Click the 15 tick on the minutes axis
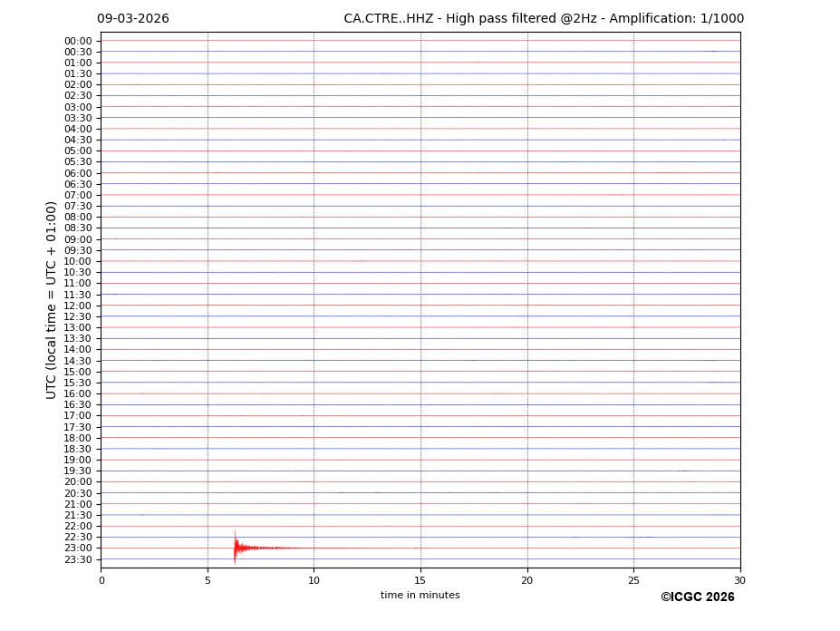This screenshot has height=631, width=840. [420, 580]
